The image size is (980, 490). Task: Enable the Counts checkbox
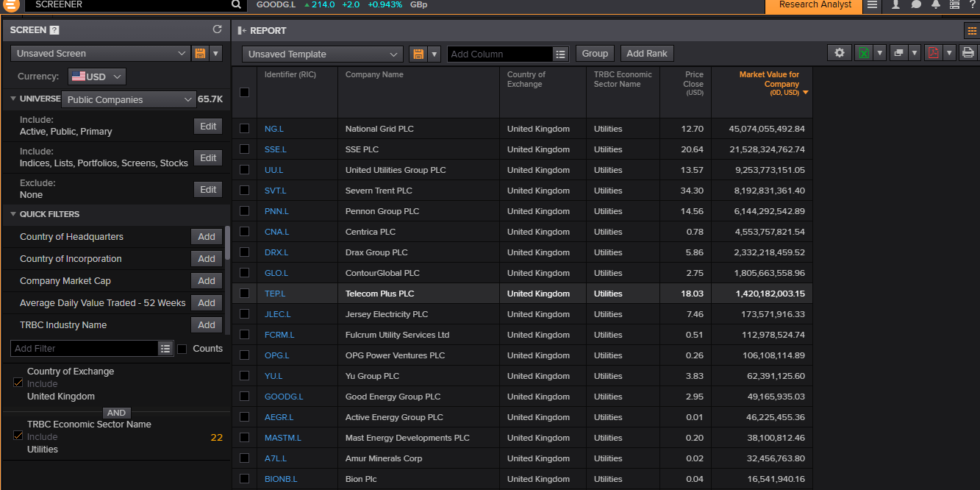pos(182,349)
